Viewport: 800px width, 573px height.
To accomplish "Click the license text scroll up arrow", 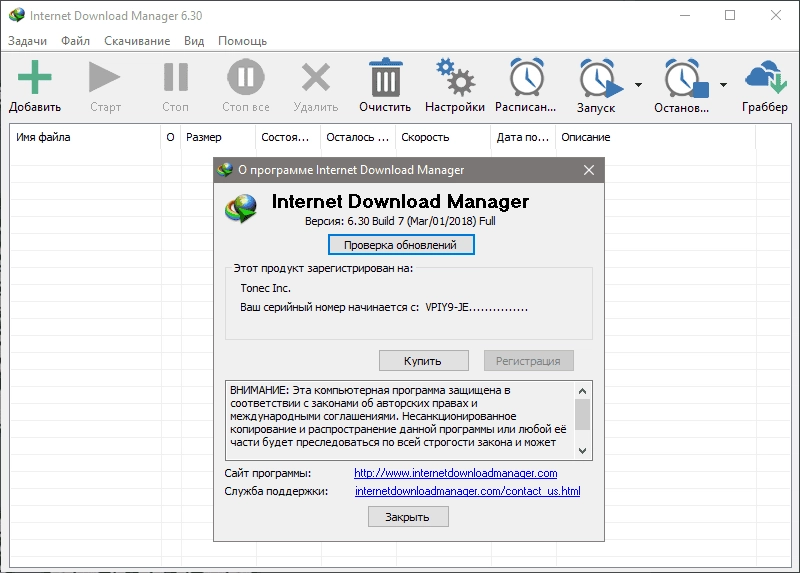I will [583, 391].
